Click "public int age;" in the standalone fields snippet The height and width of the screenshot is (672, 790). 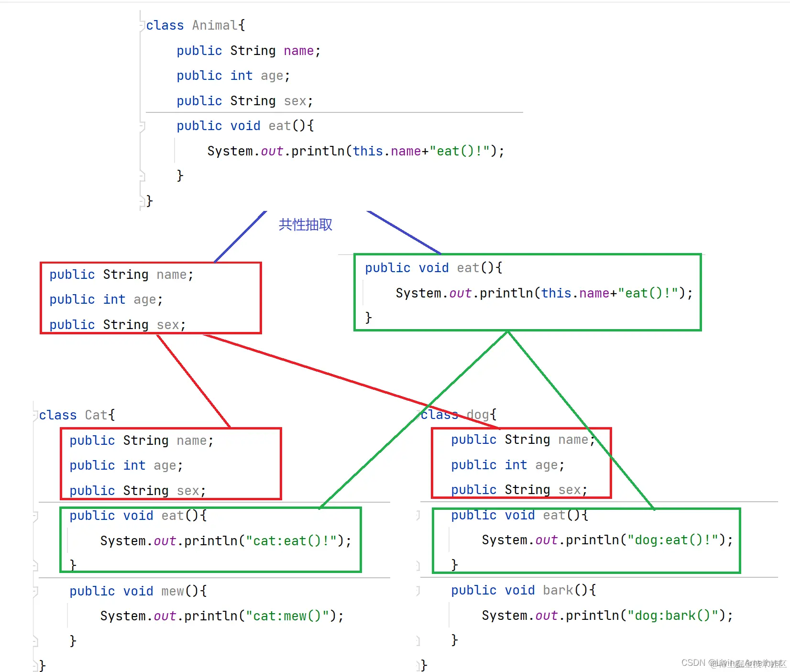(106, 299)
